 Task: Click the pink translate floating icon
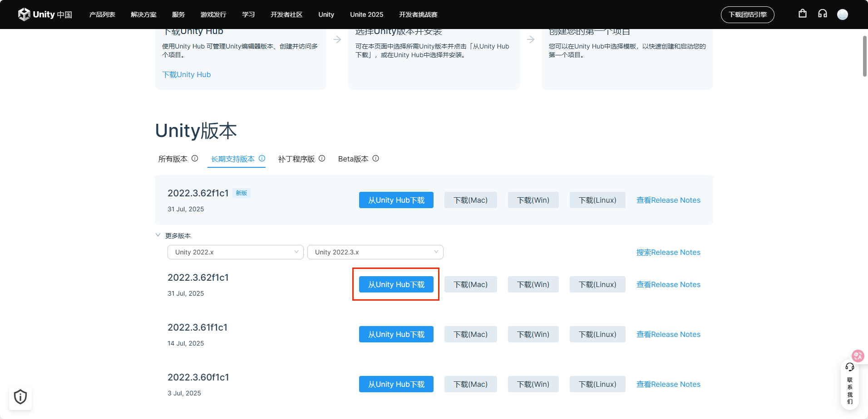coord(858,356)
